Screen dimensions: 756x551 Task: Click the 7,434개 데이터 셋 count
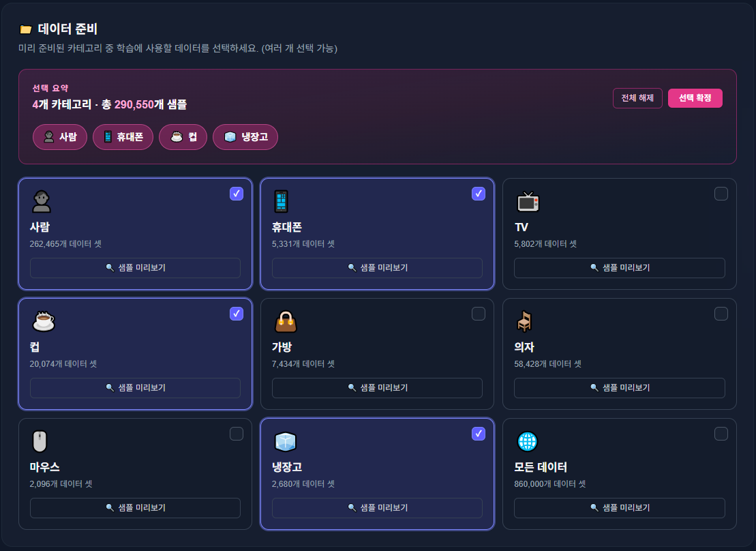pyautogui.click(x=303, y=364)
